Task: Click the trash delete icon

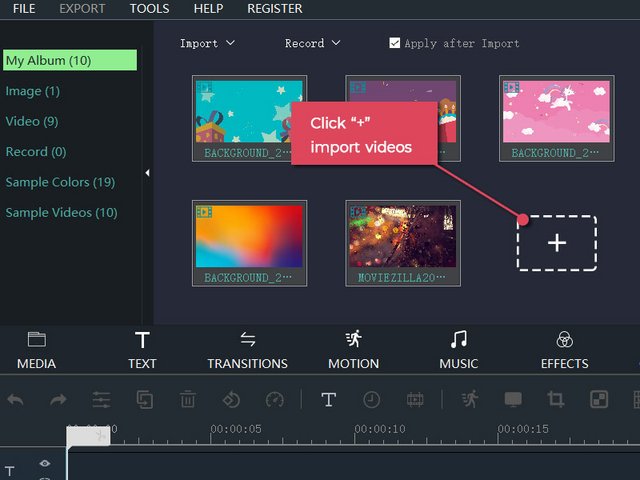Action: [x=188, y=399]
